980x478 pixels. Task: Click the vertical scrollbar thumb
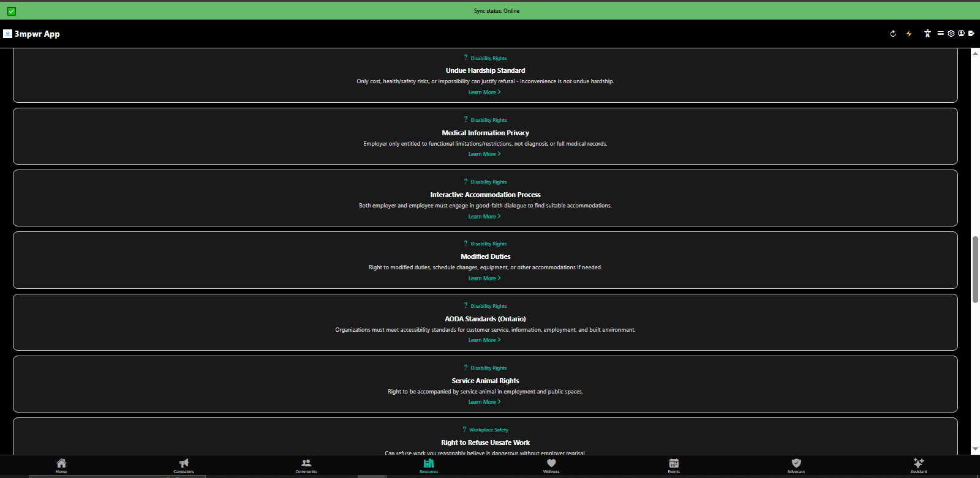975,269
